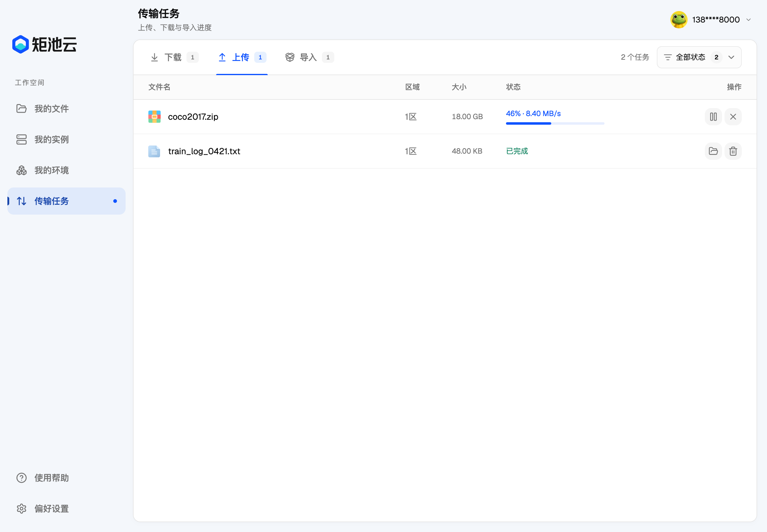The width and height of the screenshot is (767, 532).
Task: Click the 状态 column header
Action: pyautogui.click(x=513, y=87)
